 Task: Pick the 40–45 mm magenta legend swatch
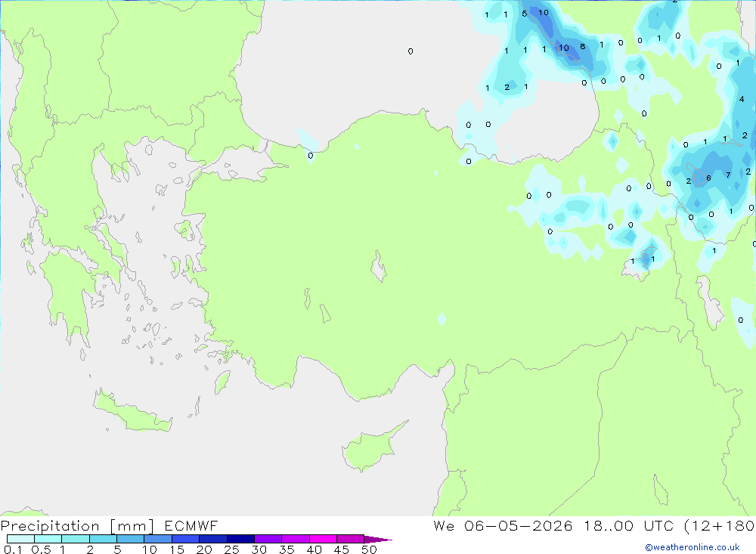323,539
